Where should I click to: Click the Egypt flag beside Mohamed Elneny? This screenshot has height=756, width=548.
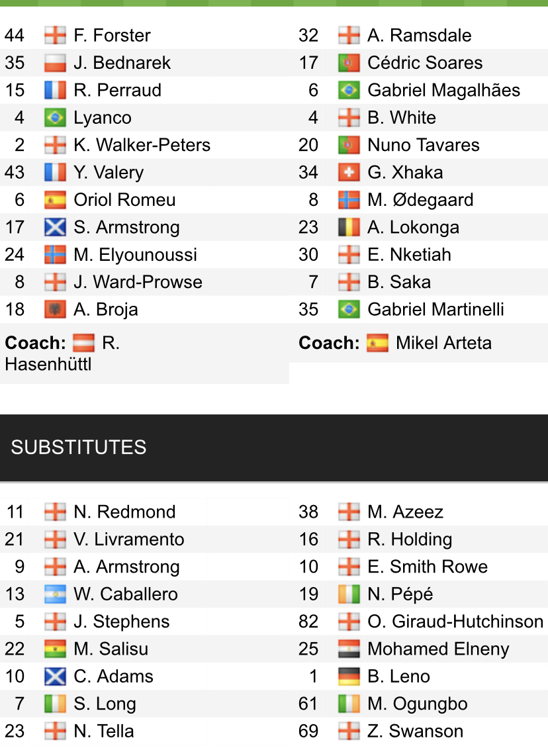tap(349, 649)
